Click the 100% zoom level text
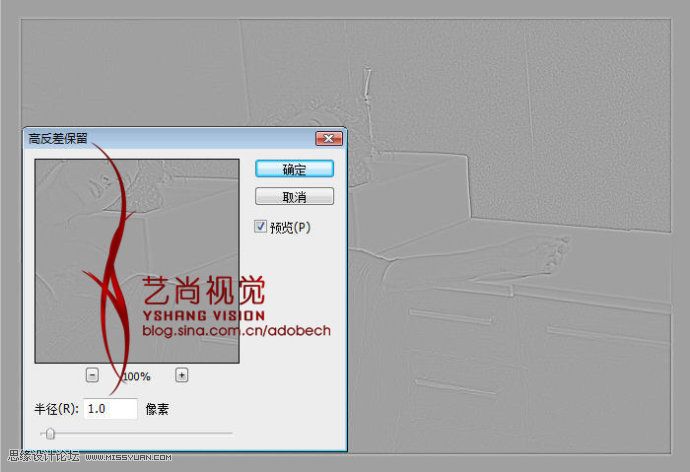This screenshot has height=472, width=690. pyautogui.click(x=136, y=377)
